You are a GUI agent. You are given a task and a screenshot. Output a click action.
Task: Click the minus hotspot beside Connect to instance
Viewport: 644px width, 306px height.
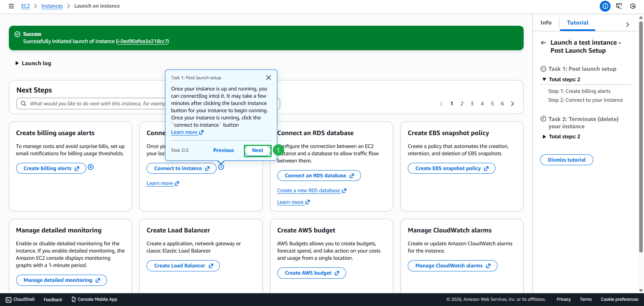221,167
